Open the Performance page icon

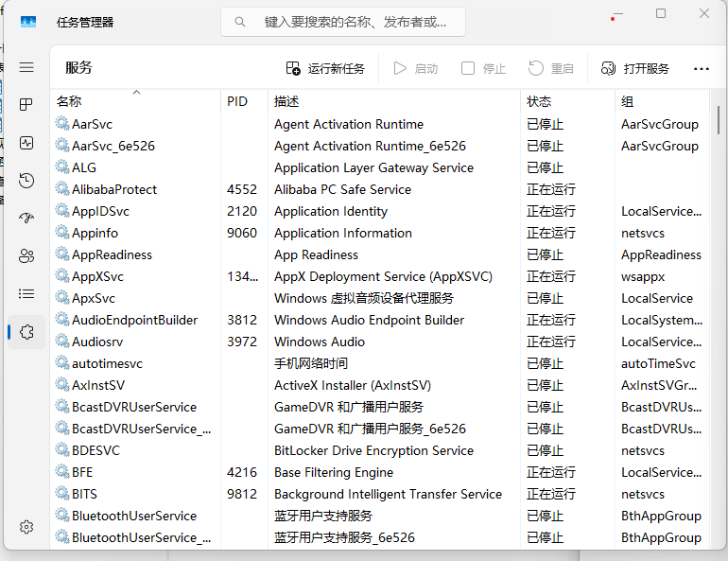[x=26, y=143]
